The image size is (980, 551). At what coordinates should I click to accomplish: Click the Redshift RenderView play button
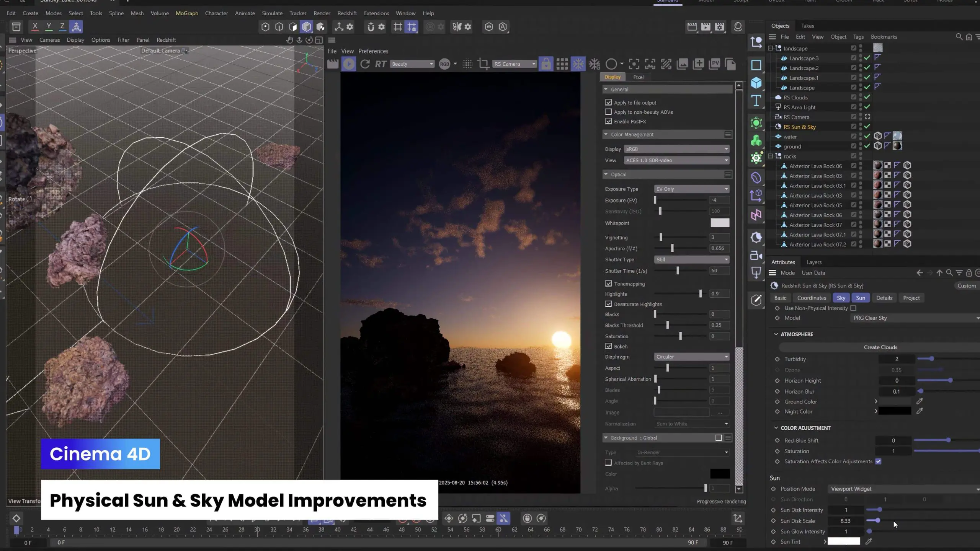(348, 64)
